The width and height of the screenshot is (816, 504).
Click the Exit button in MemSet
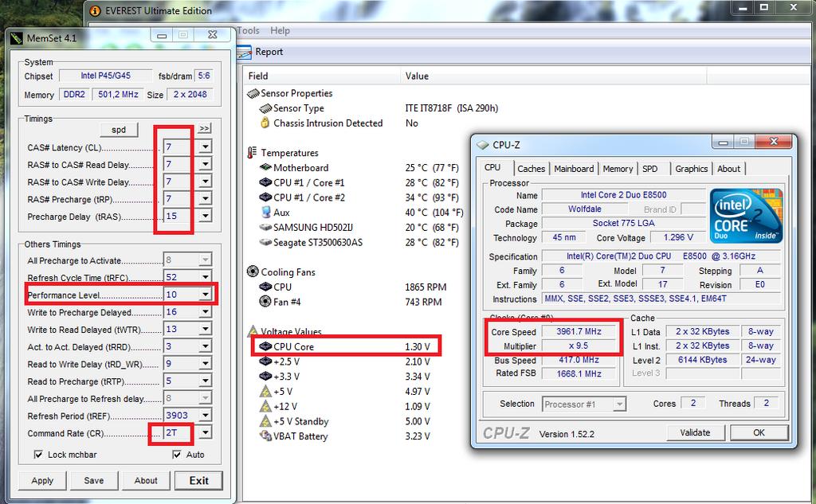[198, 481]
